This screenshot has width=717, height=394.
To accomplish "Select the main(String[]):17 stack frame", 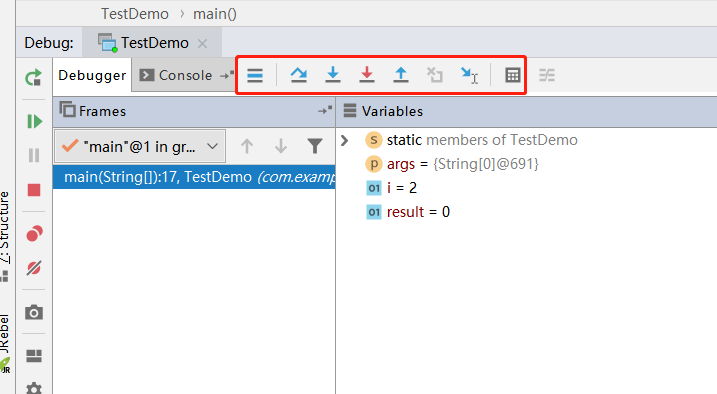I will click(194, 177).
